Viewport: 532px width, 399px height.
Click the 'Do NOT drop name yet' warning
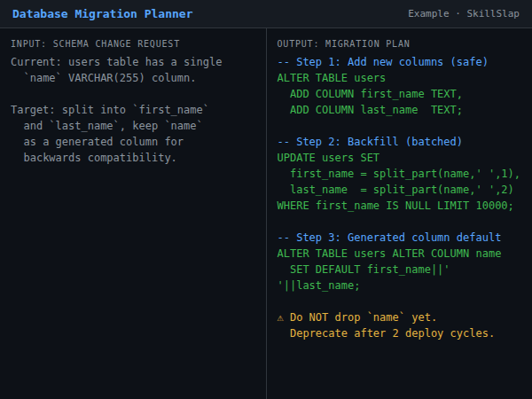tap(363, 317)
